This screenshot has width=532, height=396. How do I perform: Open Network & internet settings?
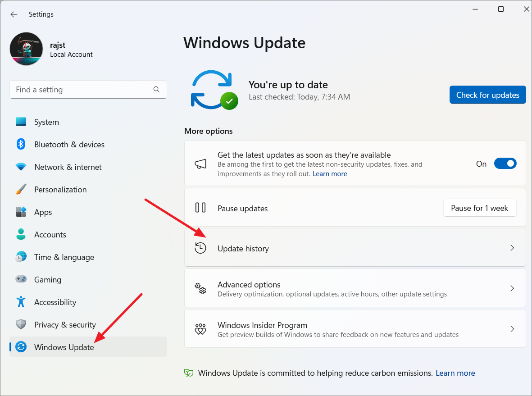(x=68, y=167)
